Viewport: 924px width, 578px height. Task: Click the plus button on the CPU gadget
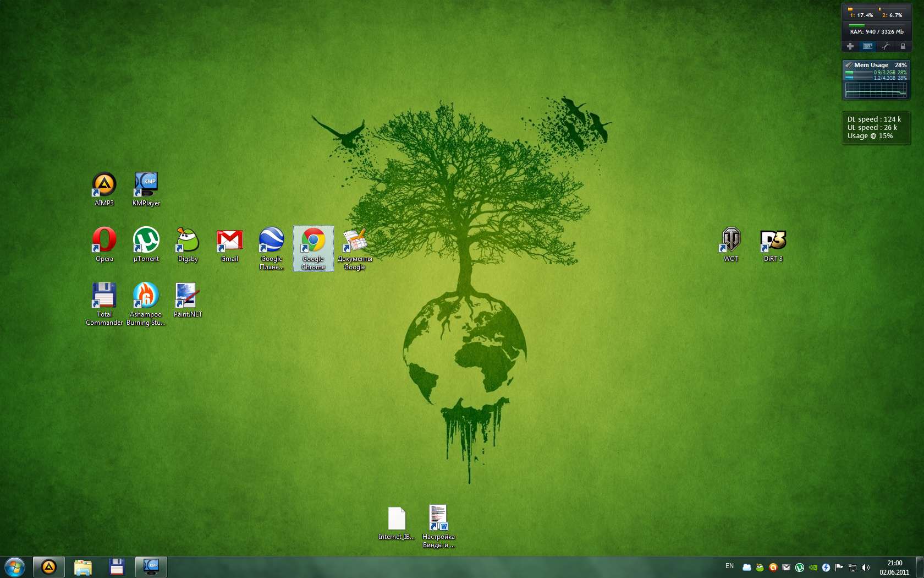pos(850,46)
